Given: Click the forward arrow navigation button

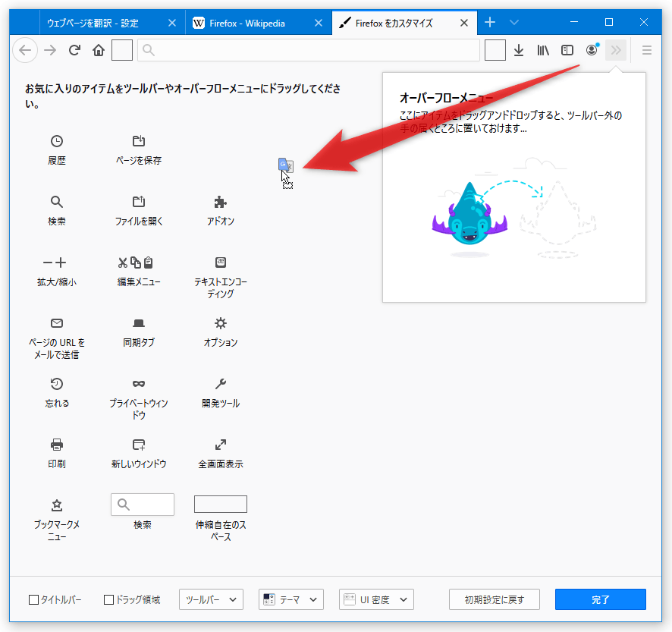Looking at the screenshot, I should 50,50.
